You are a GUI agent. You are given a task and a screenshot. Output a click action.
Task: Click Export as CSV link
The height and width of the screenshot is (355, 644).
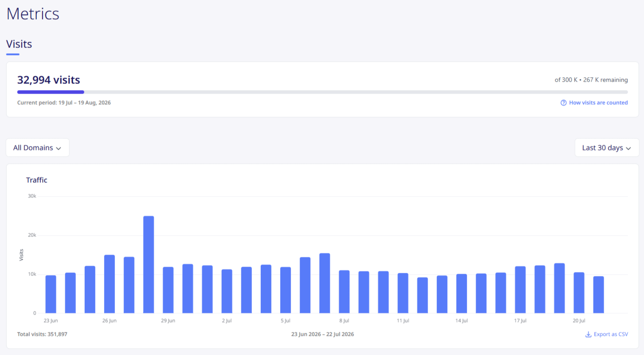[x=611, y=334]
